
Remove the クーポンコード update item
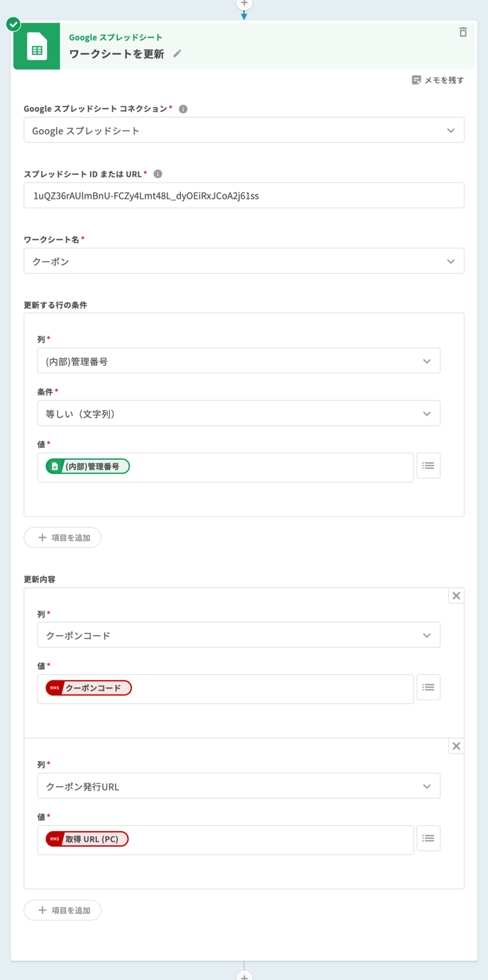(456, 596)
